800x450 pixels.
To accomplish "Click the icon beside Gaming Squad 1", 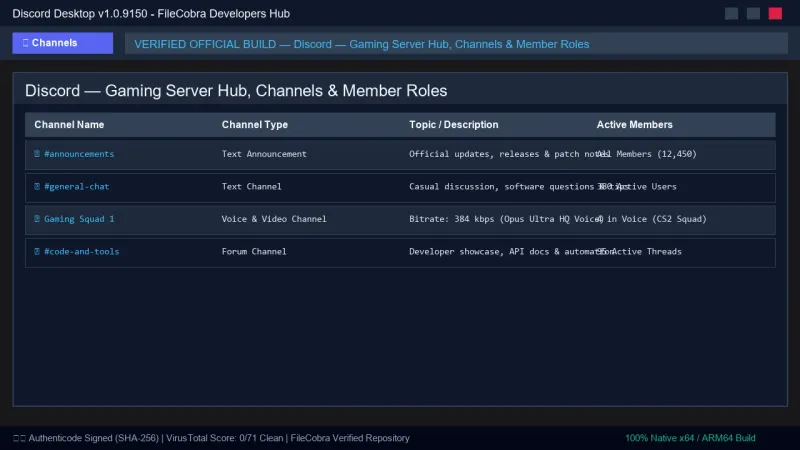I will 37,218.
